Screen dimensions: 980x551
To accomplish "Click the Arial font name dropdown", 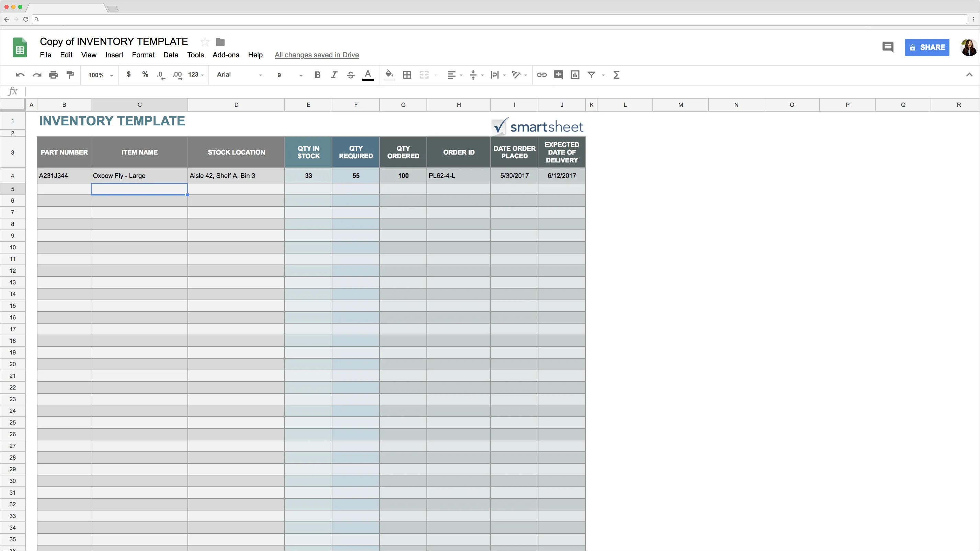I will [239, 75].
